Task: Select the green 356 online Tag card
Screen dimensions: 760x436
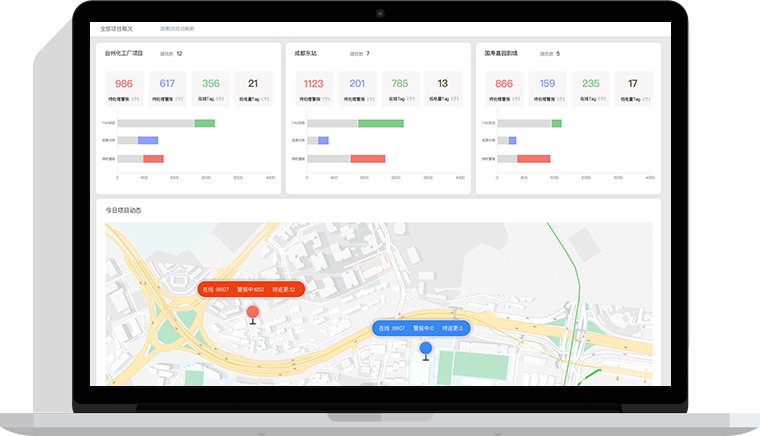Action: (x=210, y=88)
